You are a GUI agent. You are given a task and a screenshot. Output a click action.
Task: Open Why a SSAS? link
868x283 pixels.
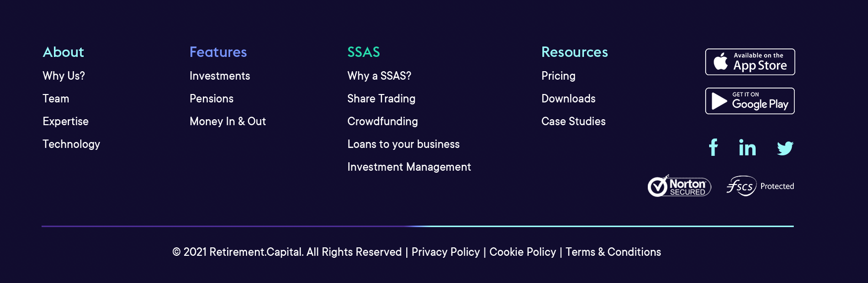(379, 76)
